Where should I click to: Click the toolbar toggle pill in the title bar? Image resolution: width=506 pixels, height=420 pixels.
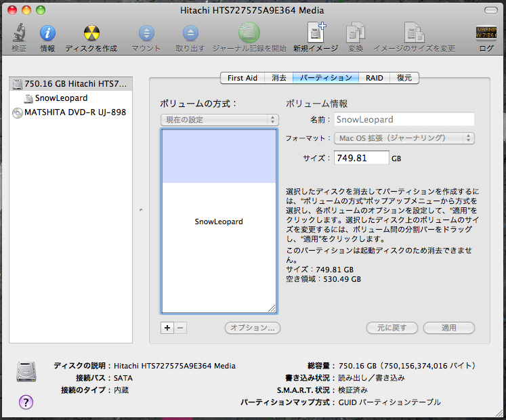(491, 10)
